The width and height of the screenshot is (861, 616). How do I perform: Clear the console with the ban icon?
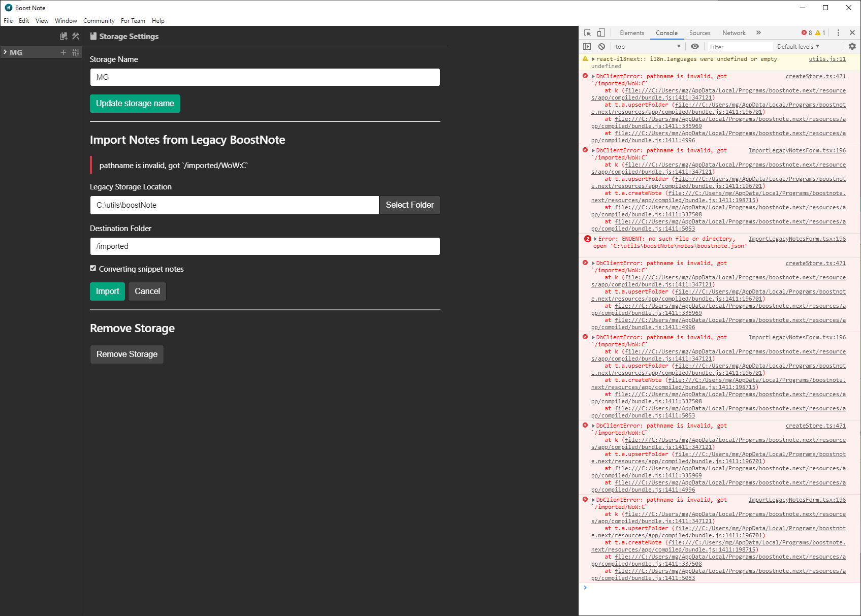[x=601, y=46]
